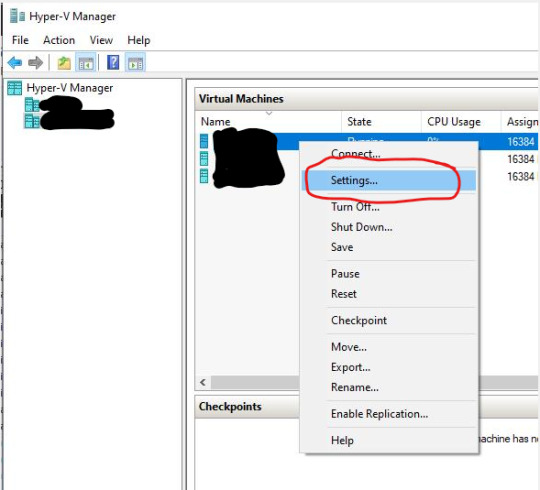Click the second virtual machine row icon
The height and width of the screenshot is (490, 540).
[204, 159]
